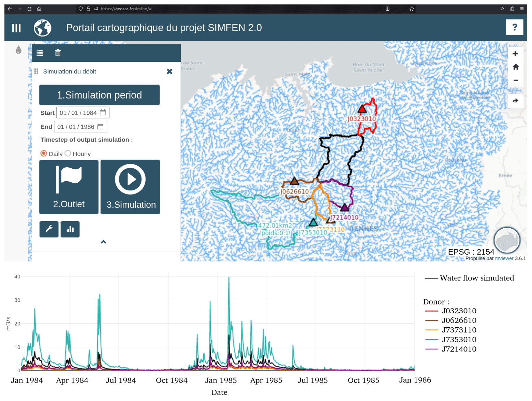
Task: Reset map to home extent
Action: point(515,67)
